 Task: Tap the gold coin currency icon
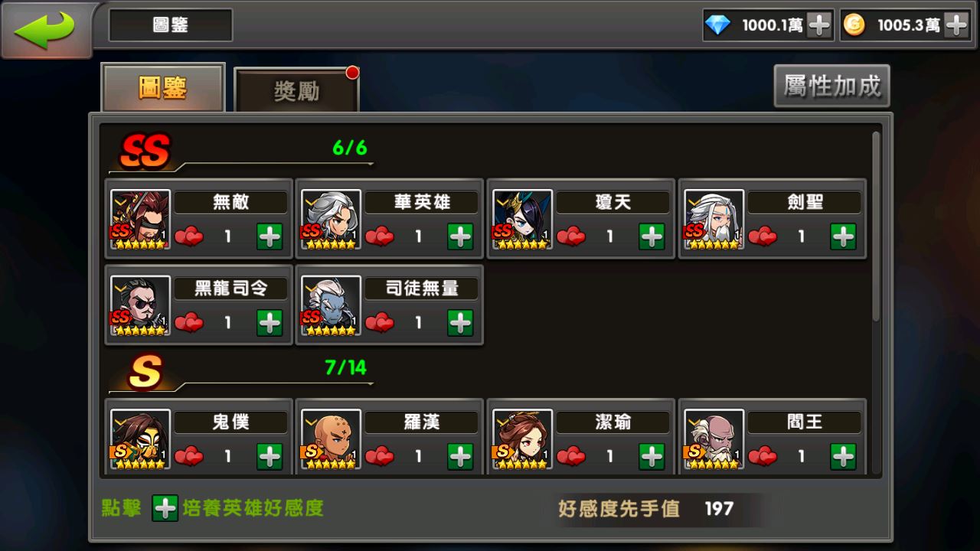(x=854, y=25)
